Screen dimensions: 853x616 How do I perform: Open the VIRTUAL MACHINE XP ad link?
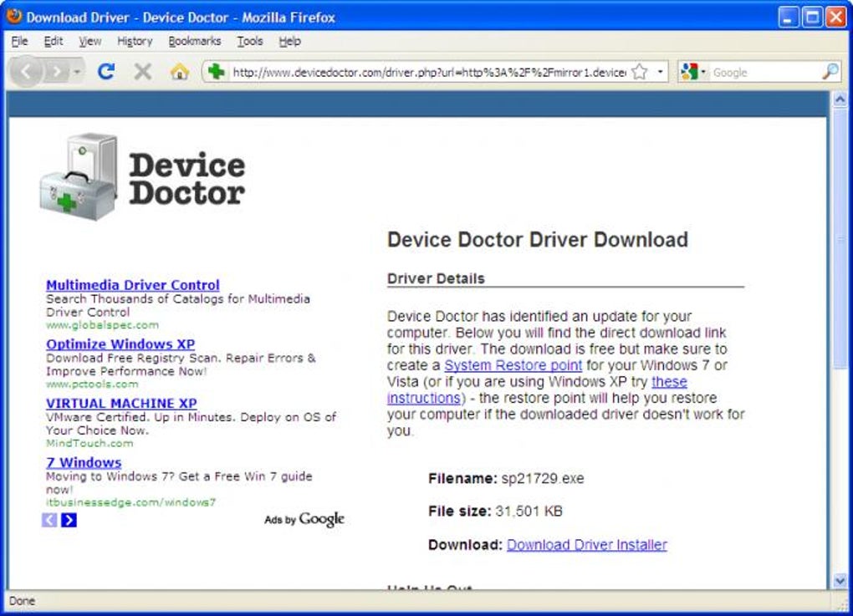121,404
